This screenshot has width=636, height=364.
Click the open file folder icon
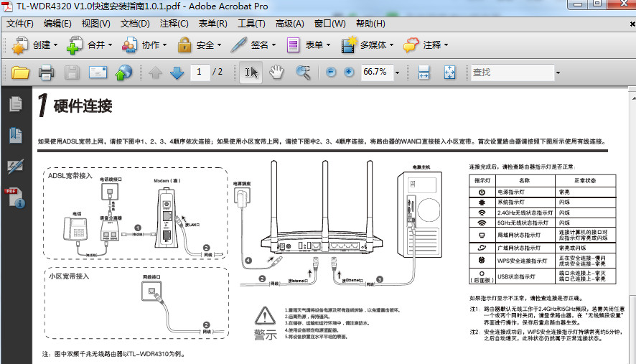(20, 73)
